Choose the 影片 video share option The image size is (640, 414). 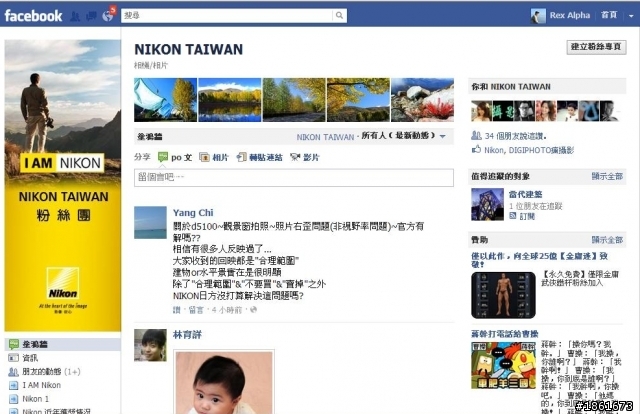click(x=305, y=157)
